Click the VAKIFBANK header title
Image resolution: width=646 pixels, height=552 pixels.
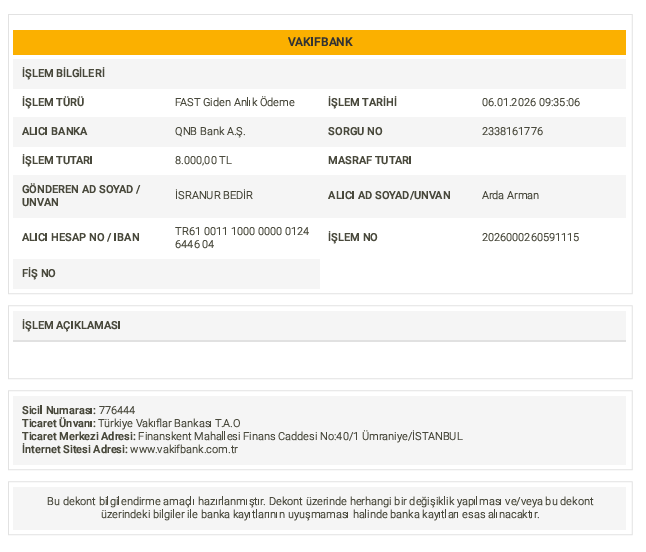point(320,42)
